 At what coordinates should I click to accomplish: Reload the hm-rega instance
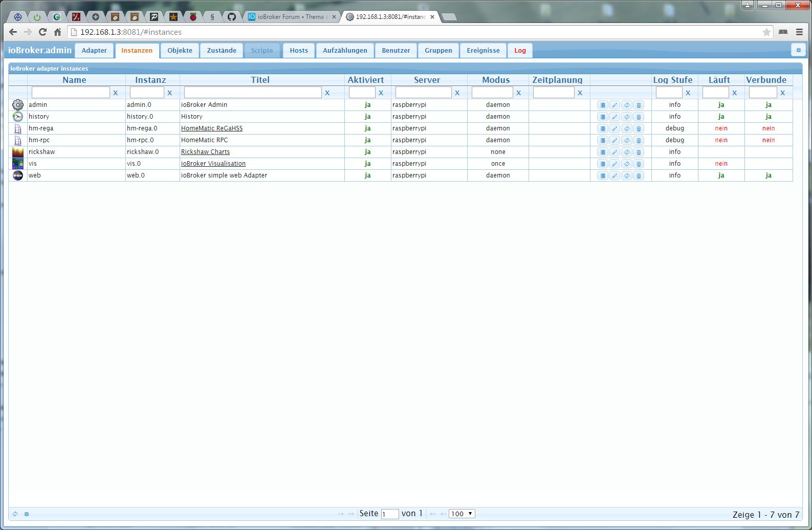pos(627,128)
